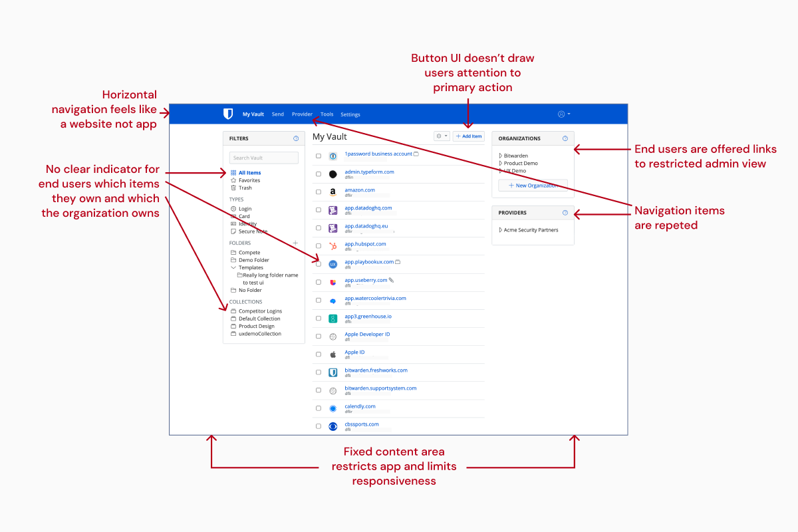
Task: Tick the app.playbookux.com checkbox
Action: (319, 264)
